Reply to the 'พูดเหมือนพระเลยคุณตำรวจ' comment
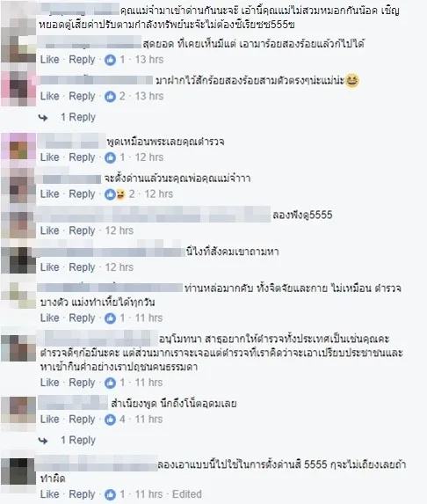 (x=82, y=157)
